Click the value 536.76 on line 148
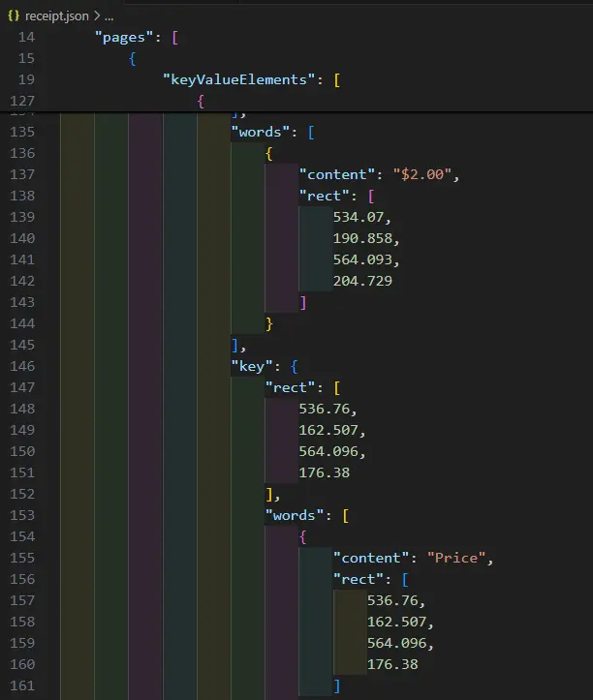 coord(324,409)
